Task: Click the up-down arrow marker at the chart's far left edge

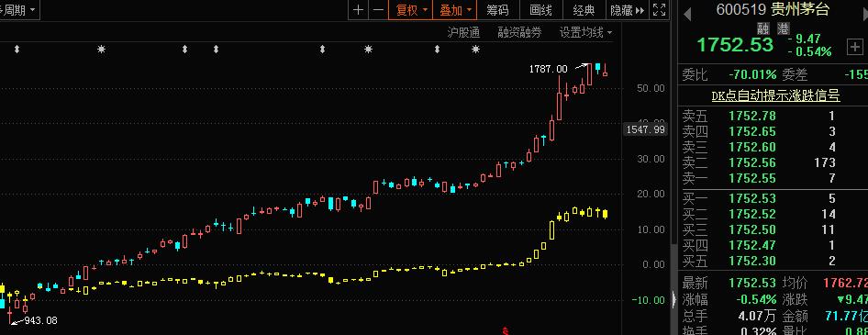Action: coord(17,50)
